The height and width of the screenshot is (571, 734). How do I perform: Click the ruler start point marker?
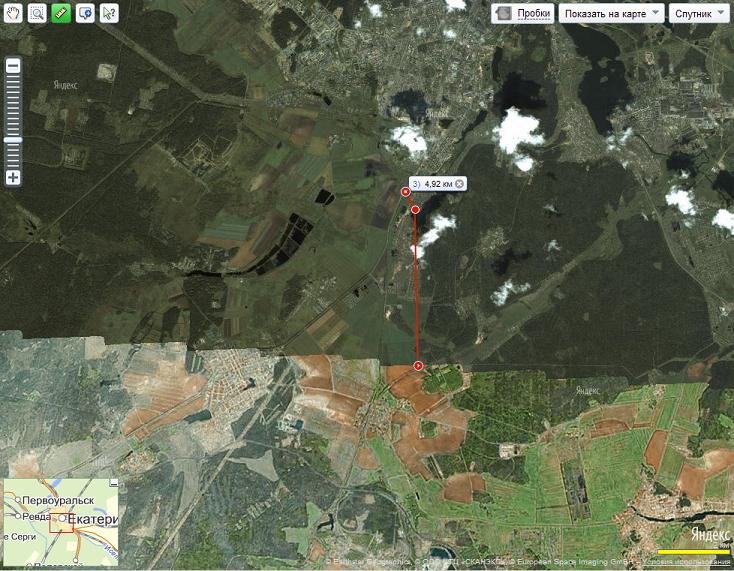point(405,191)
